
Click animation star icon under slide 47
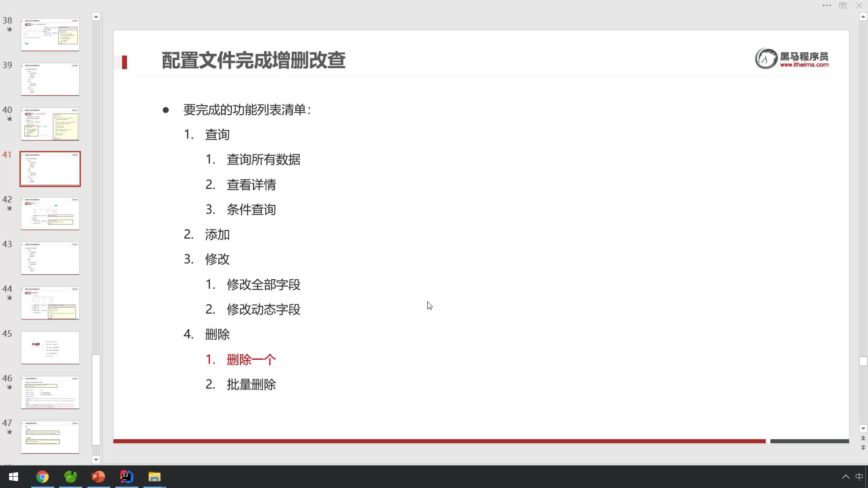pos(9,432)
